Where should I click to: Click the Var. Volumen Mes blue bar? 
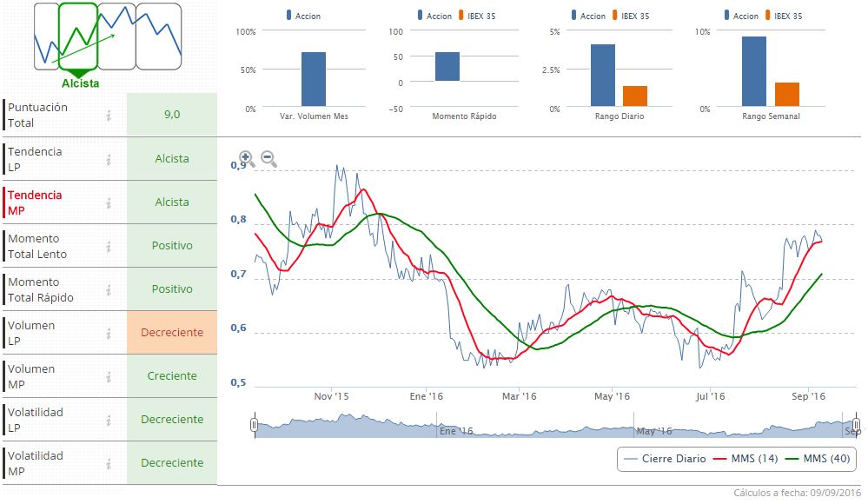[x=314, y=79]
